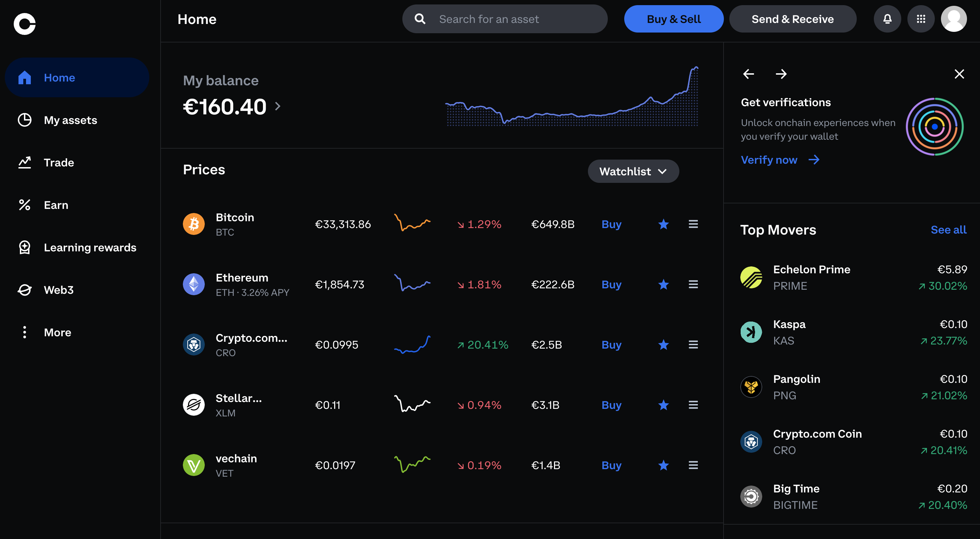
Task: Open Web3 in sidebar
Action: [x=76, y=290]
